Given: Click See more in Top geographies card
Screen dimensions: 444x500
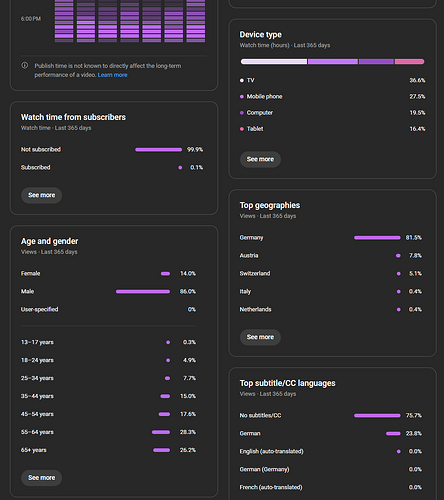Looking at the screenshot, I should pos(260,337).
